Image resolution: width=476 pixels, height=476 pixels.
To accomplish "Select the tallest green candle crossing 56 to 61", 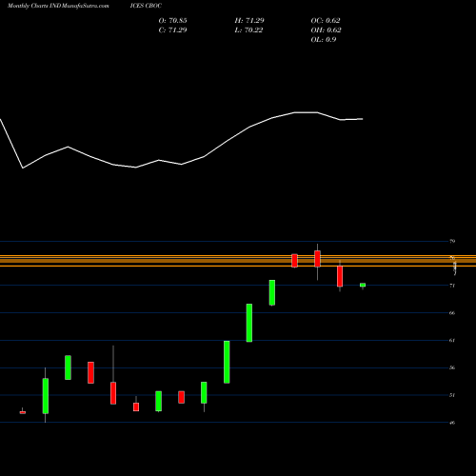I will (227, 362).
